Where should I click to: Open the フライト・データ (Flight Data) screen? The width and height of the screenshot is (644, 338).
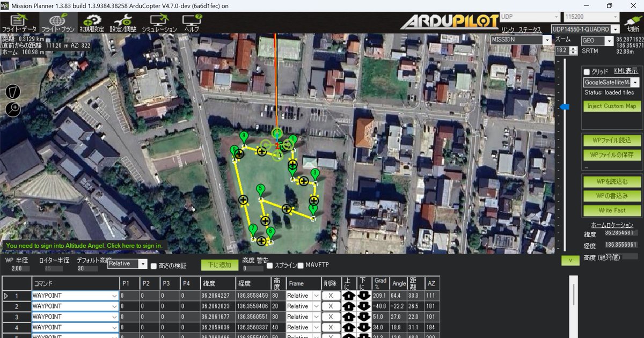(19, 23)
